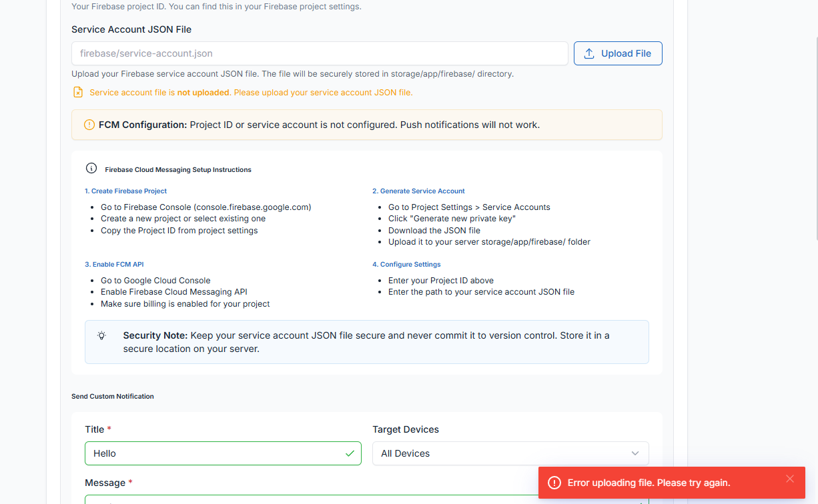Click the lightbulb icon in Security Note

(x=101, y=335)
